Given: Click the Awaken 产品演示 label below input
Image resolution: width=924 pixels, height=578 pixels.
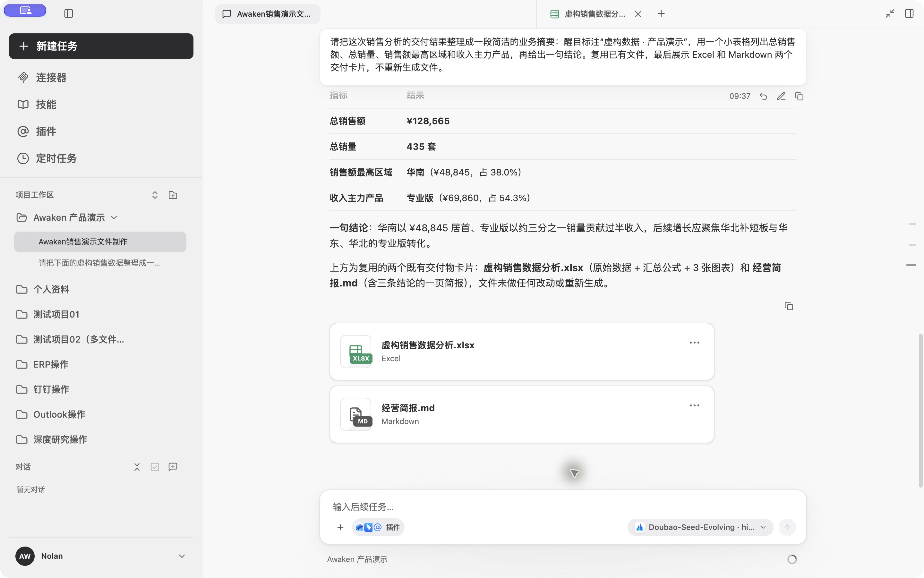Looking at the screenshot, I should (x=357, y=559).
